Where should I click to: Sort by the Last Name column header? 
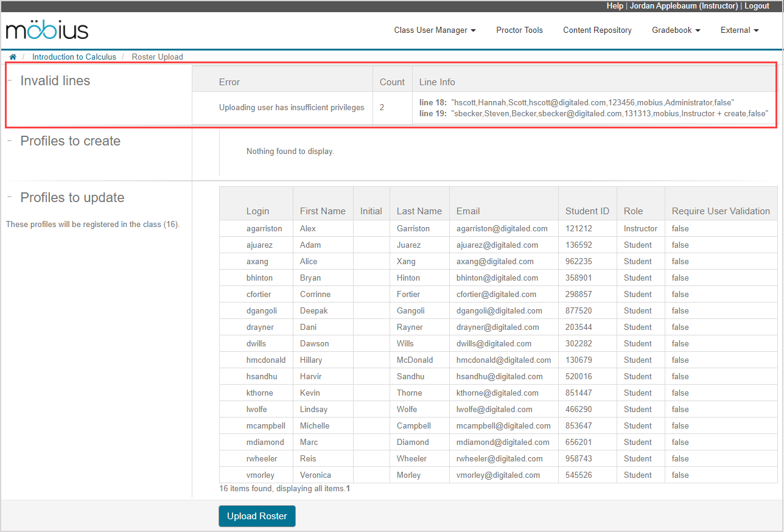click(419, 211)
